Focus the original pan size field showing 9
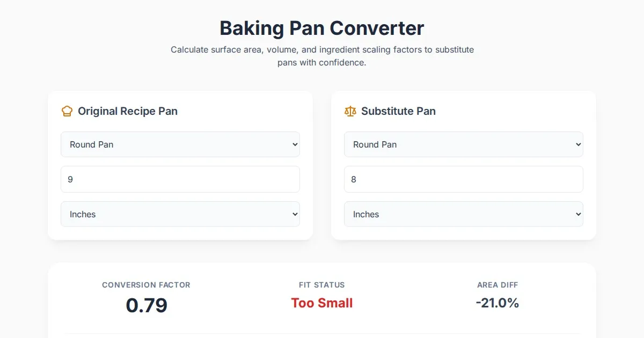This screenshot has height=338, width=644. (180, 179)
